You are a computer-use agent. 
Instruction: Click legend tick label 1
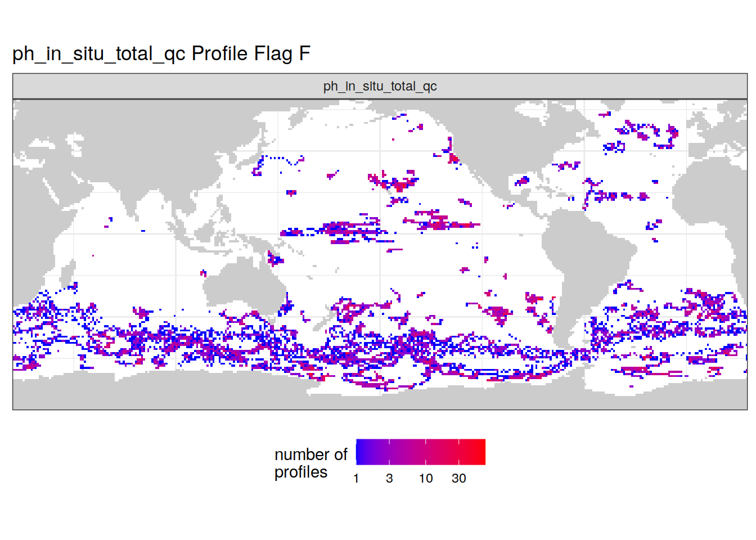click(x=356, y=478)
